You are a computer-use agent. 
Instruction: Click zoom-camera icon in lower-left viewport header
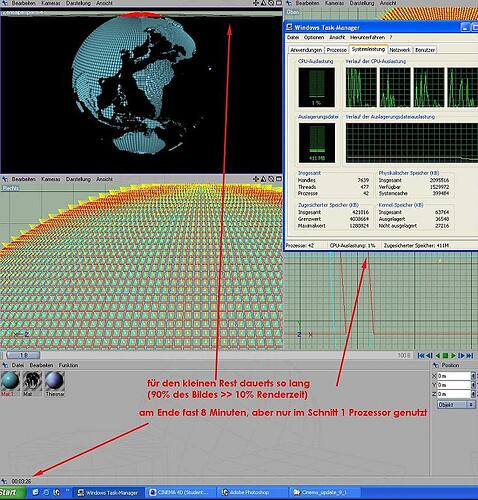263,179
